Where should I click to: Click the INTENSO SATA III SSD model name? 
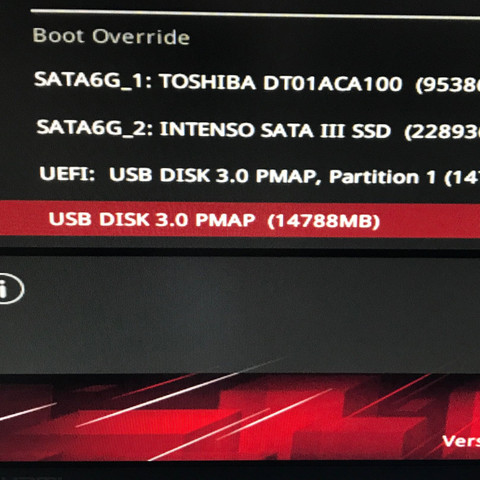point(275,130)
